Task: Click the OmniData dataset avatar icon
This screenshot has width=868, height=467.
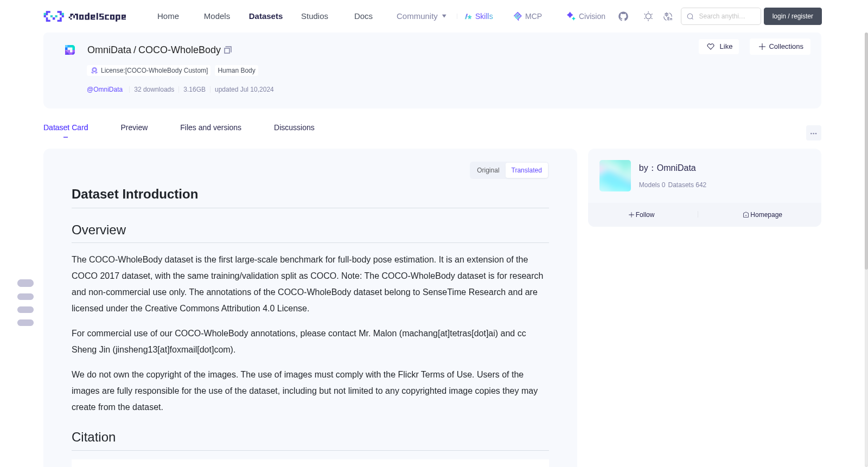Action: tap(70, 50)
